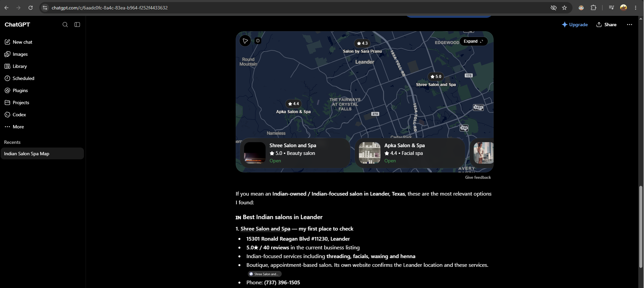Click the phone number (737) 396-1505
The height and width of the screenshot is (288, 644).
pos(282,283)
